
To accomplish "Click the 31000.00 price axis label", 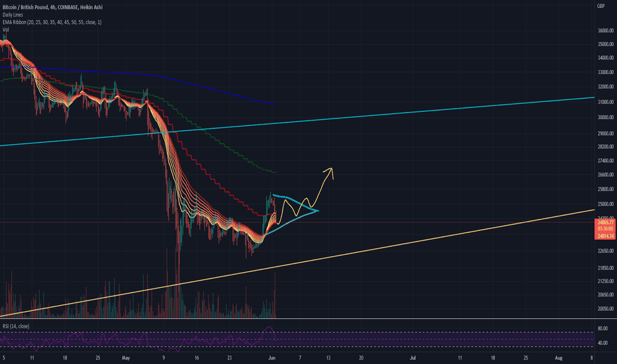I will point(606,102).
